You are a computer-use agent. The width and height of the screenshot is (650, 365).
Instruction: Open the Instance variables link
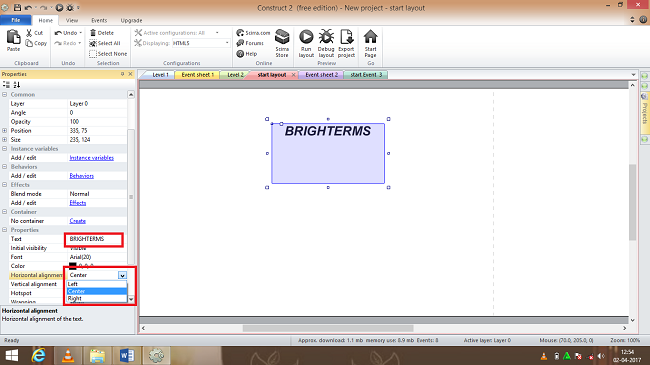tap(92, 158)
